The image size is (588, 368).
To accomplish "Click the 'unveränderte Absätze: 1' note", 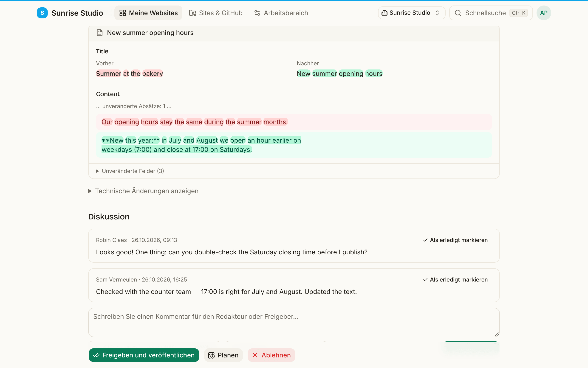I will pos(134,106).
